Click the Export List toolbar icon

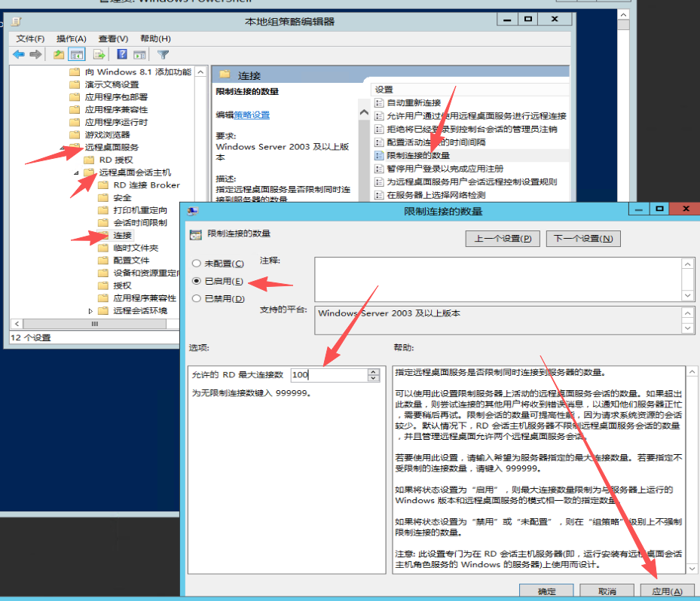[x=99, y=54]
